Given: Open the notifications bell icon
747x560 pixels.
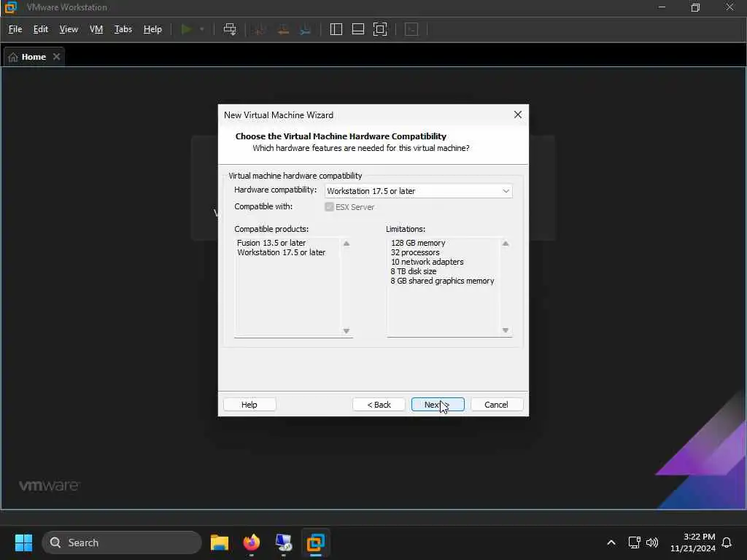Looking at the screenshot, I should tap(727, 542).
